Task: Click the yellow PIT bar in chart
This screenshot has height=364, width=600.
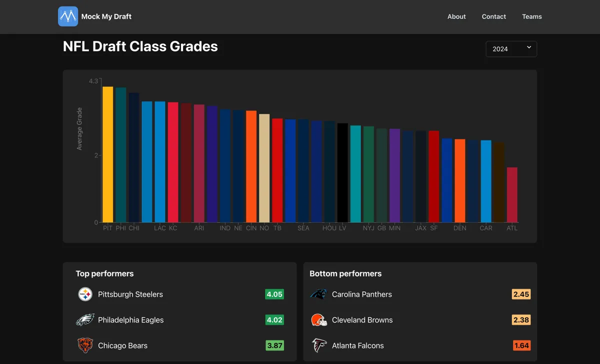Action: tap(107, 155)
